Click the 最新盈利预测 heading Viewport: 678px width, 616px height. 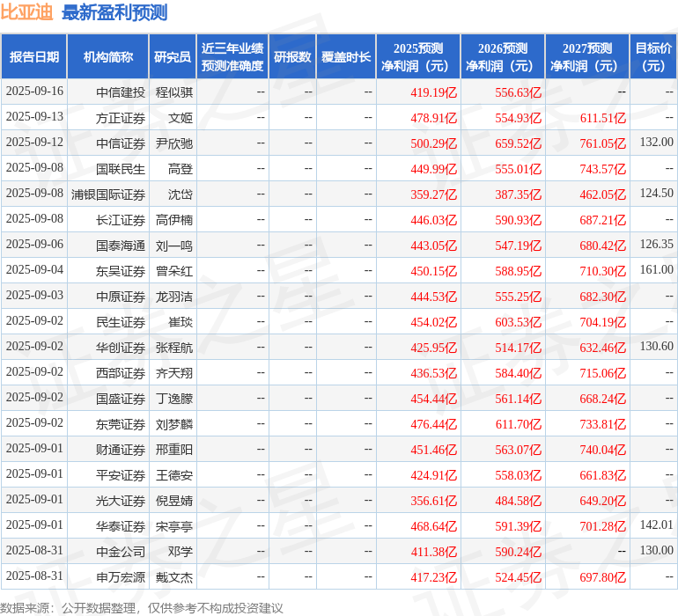pos(114,12)
